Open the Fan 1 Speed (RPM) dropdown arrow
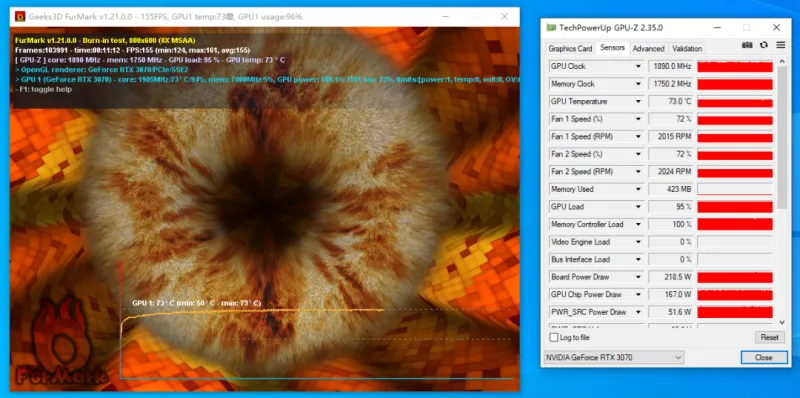800x398 pixels. click(x=638, y=137)
